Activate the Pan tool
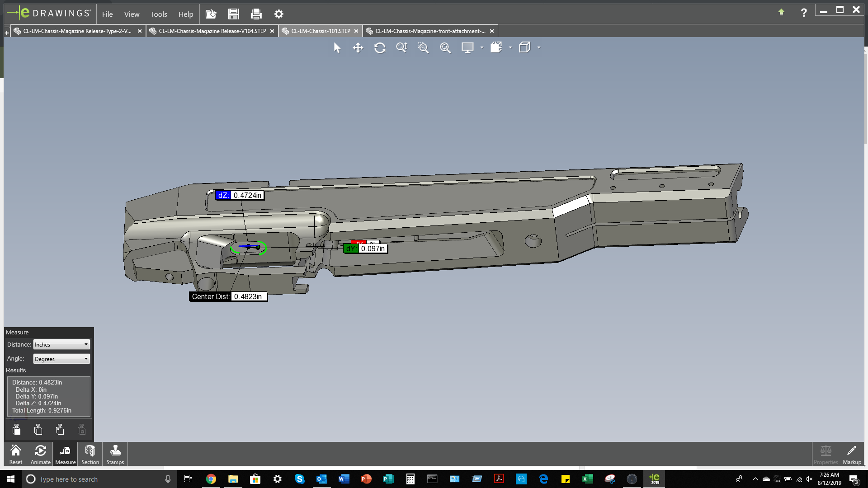 click(x=358, y=48)
